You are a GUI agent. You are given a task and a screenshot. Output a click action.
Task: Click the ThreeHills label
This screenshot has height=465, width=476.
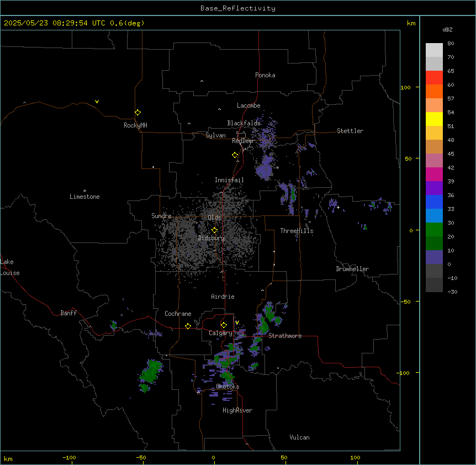pos(297,231)
